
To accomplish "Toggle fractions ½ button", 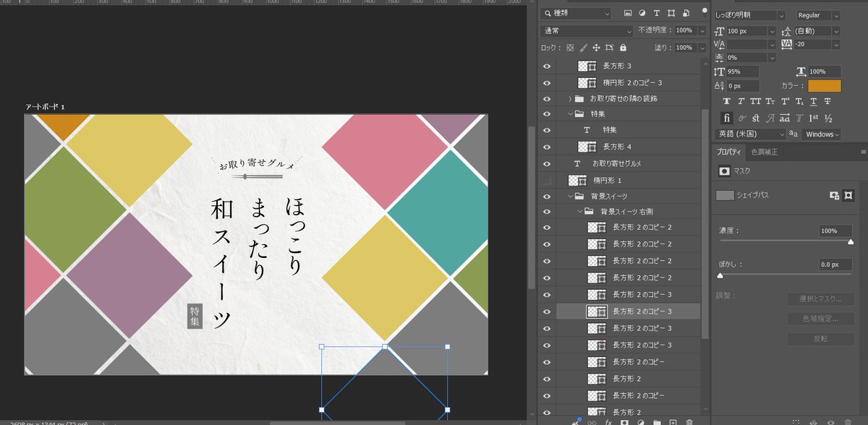I will (x=828, y=118).
